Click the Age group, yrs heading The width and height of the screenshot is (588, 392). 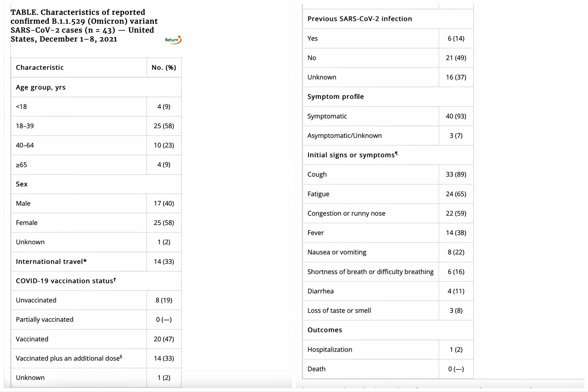[x=41, y=87]
